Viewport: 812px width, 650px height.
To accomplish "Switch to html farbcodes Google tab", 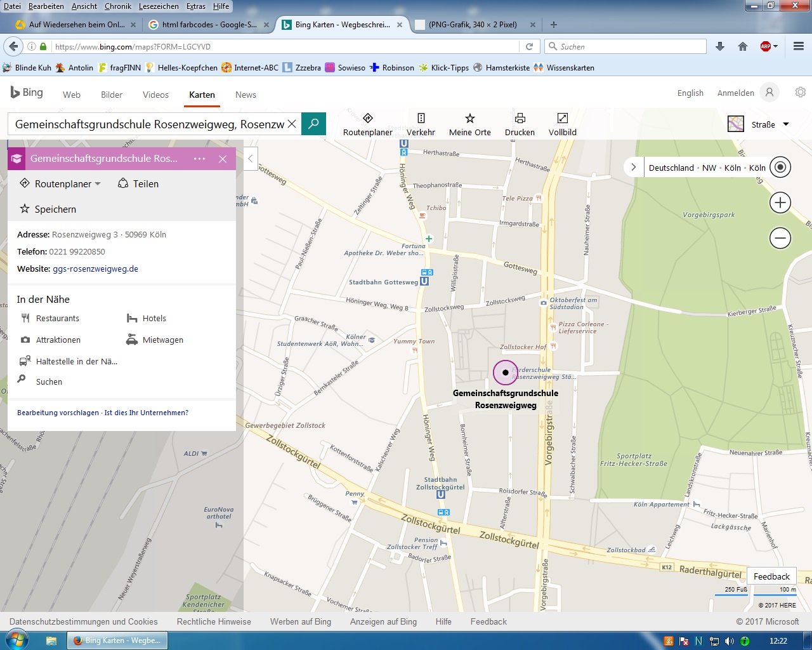I will [209, 25].
